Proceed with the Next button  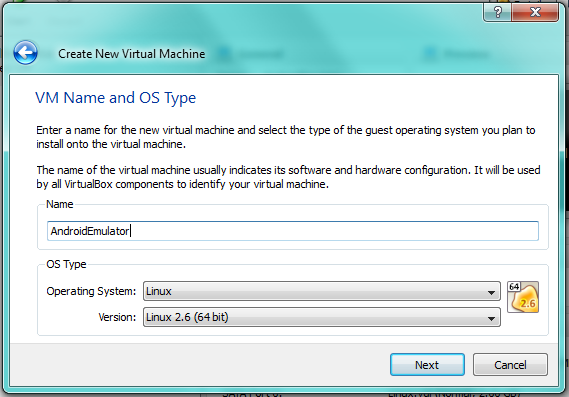(x=427, y=364)
